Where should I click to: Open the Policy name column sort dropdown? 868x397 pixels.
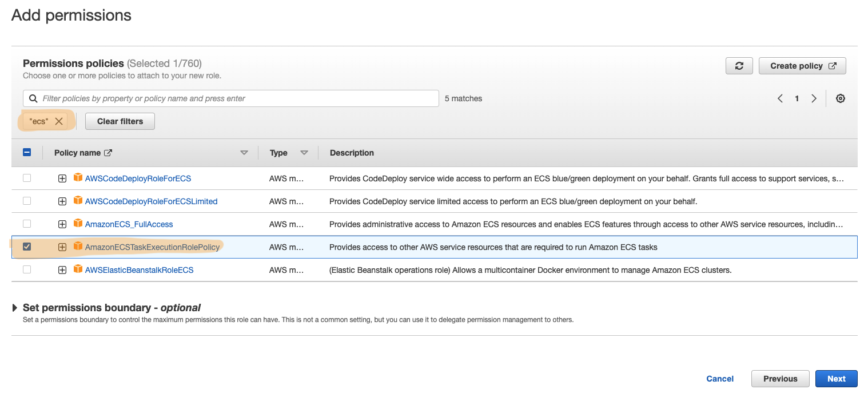point(244,153)
